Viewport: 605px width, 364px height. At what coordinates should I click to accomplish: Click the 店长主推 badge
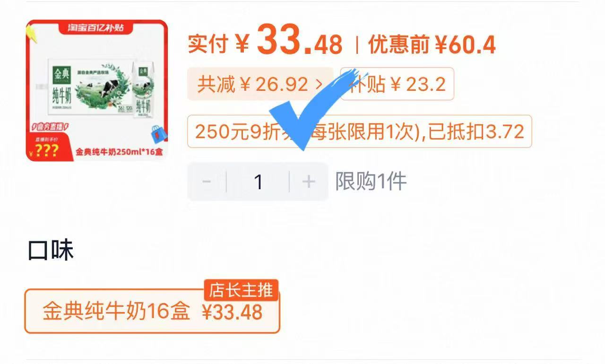(x=242, y=290)
